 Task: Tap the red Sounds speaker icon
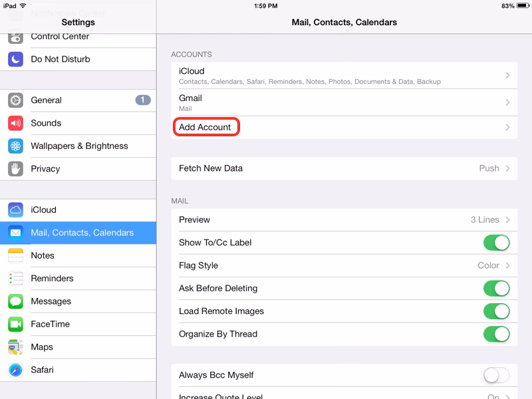tap(16, 123)
